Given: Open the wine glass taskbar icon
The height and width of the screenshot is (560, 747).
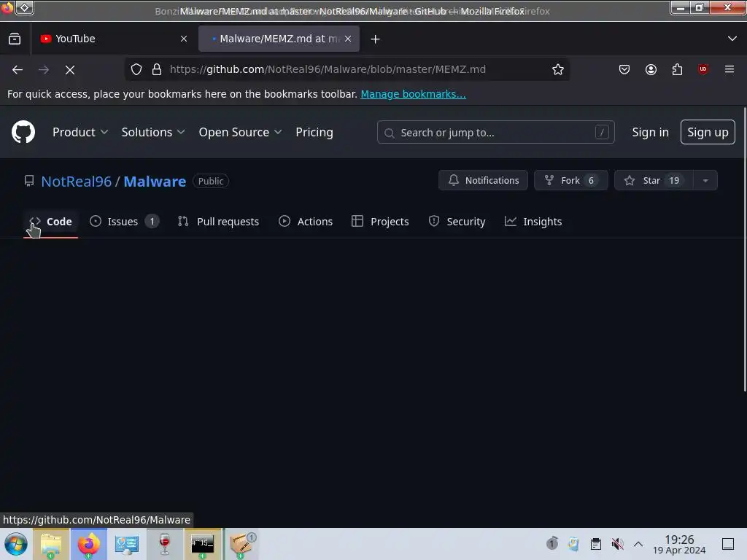Looking at the screenshot, I should pos(165,544).
